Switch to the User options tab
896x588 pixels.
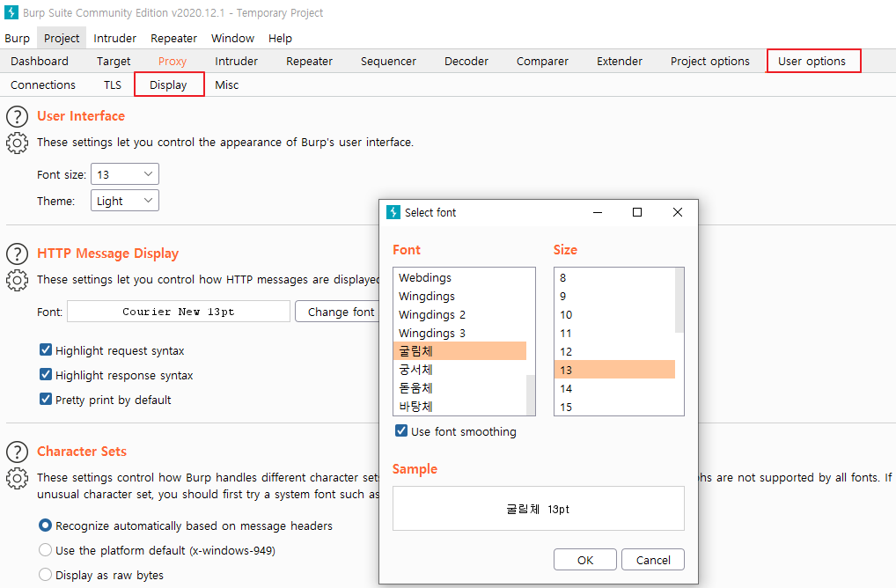click(x=812, y=61)
